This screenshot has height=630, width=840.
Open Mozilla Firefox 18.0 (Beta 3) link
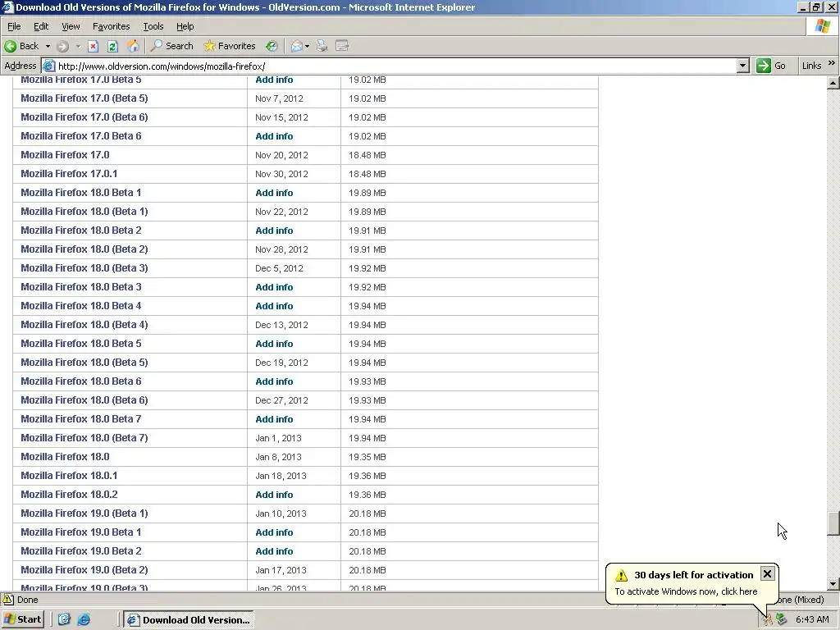pyautogui.click(x=84, y=268)
